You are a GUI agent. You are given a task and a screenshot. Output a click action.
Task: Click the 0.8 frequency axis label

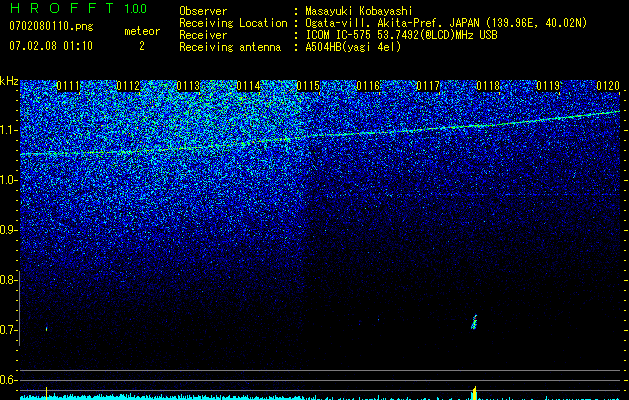tap(7, 280)
